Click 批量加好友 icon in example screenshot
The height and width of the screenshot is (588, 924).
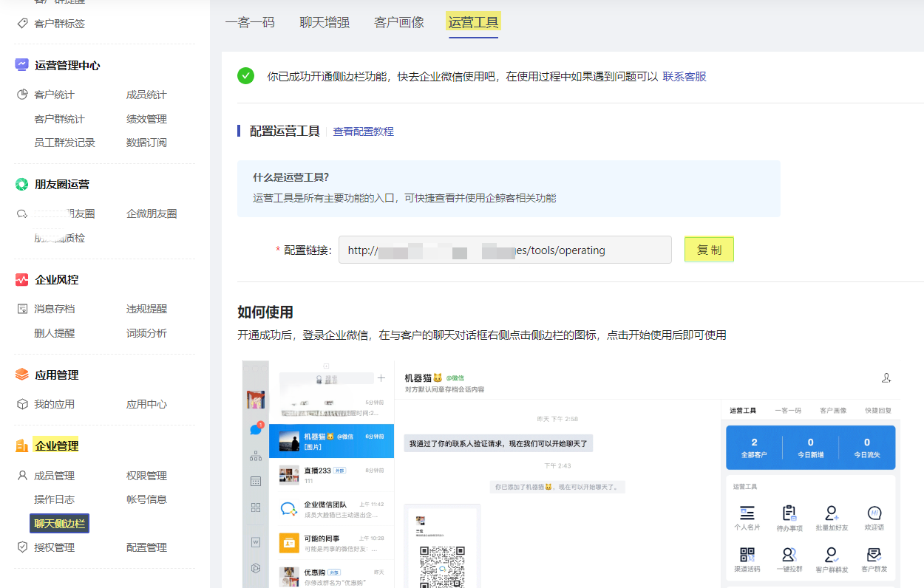click(832, 513)
